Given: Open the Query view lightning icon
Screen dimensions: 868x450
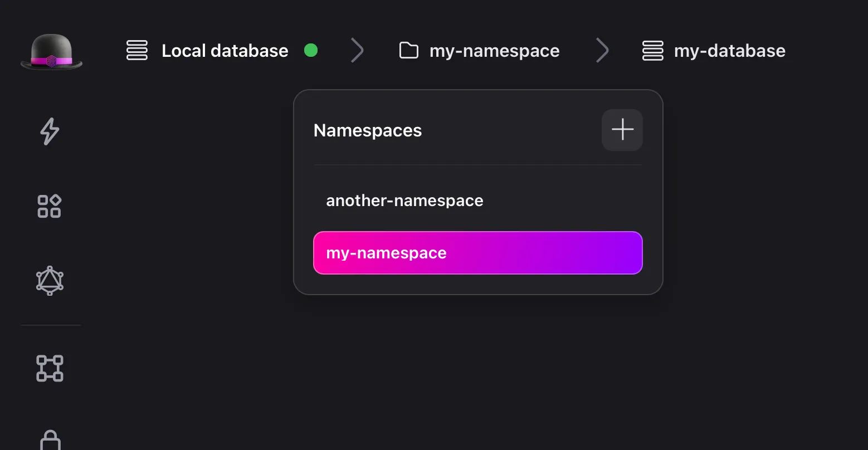Looking at the screenshot, I should click(x=49, y=131).
